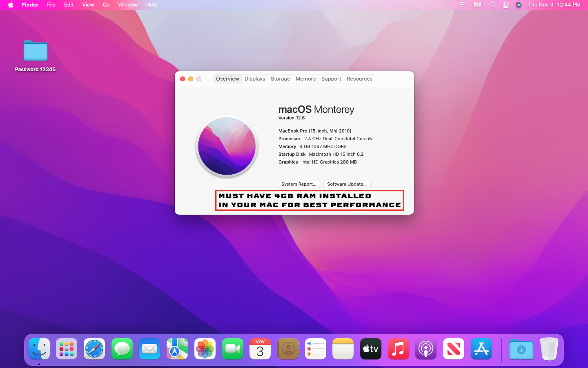The width and height of the screenshot is (588, 368).
Task: Open Maps app in Dock
Action: (x=177, y=349)
